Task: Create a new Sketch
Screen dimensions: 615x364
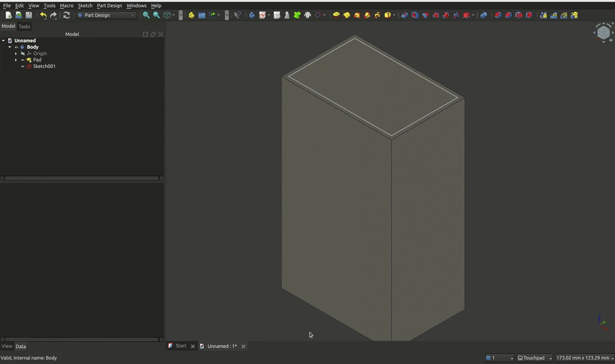Action: (x=263, y=15)
